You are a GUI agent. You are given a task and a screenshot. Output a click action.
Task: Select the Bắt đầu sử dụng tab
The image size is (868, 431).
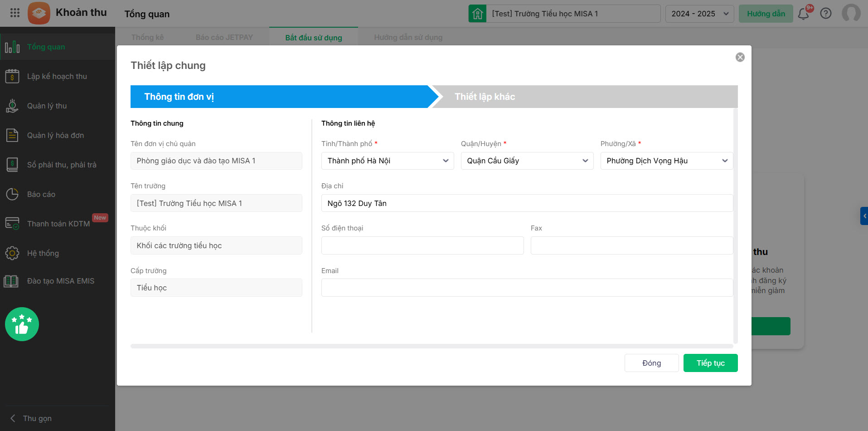[314, 38]
